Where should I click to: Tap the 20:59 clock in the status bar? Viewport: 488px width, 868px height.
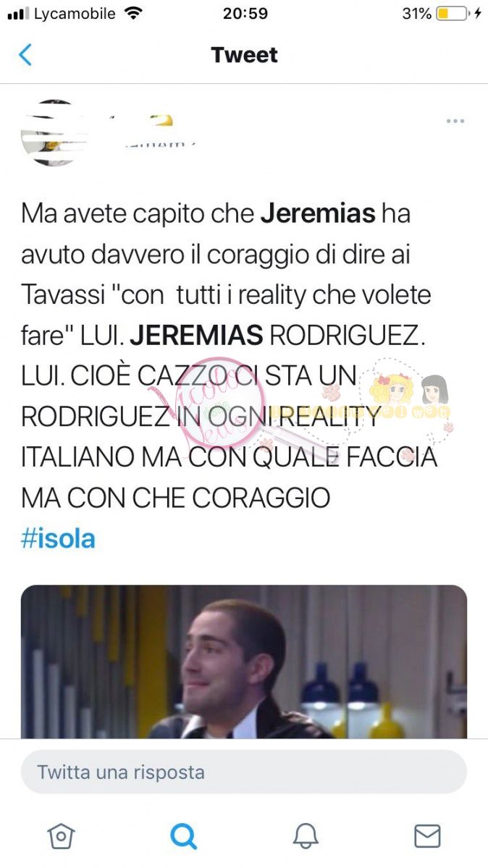click(245, 13)
